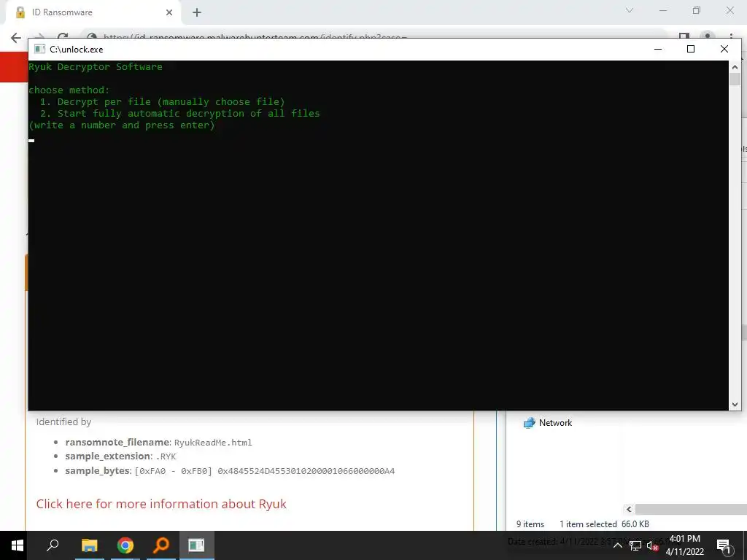The height and width of the screenshot is (560, 747).
Task: Close the C:\unlock.exe console window
Action: 724,49
